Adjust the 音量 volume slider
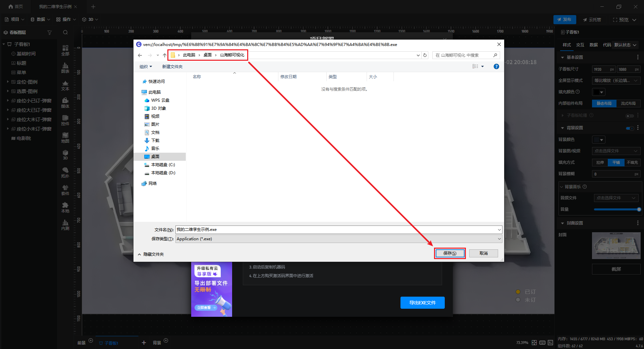The image size is (644, 349). pos(616,209)
